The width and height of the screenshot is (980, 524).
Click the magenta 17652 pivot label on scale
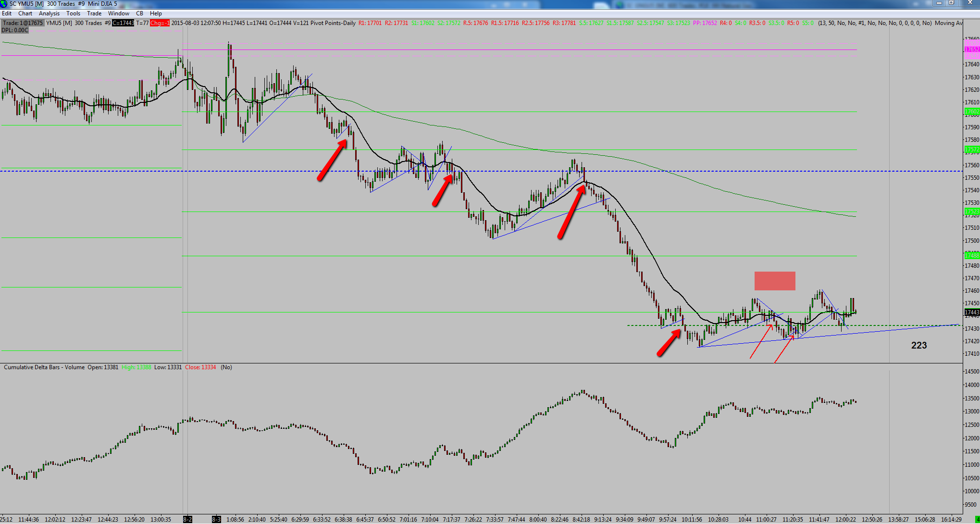tap(972, 50)
